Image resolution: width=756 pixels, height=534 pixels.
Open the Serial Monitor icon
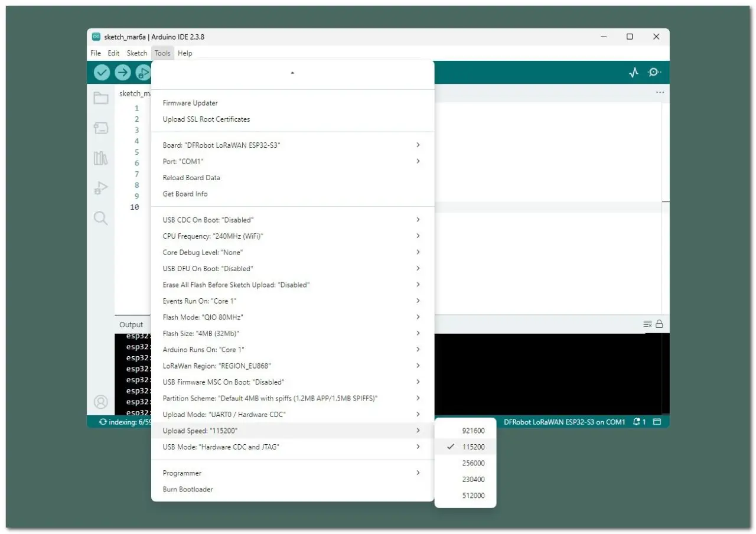tap(654, 73)
